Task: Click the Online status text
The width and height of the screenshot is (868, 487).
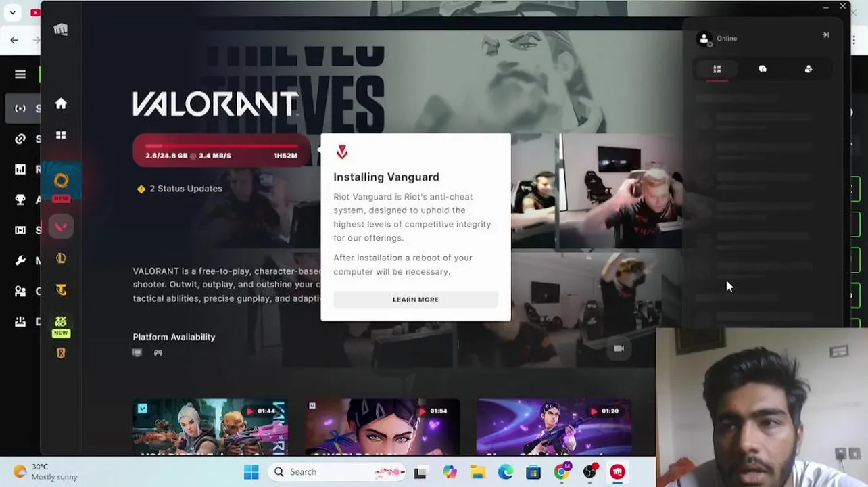Action: [x=727, y=39]
